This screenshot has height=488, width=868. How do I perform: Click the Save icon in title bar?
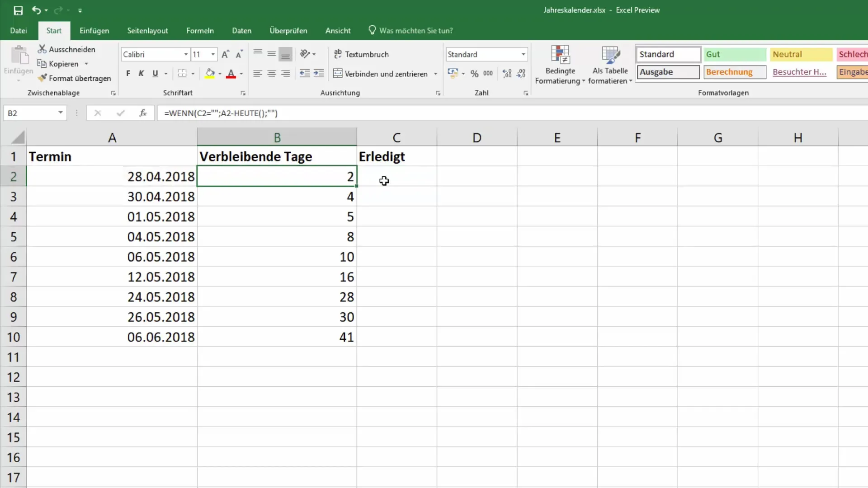18,10
